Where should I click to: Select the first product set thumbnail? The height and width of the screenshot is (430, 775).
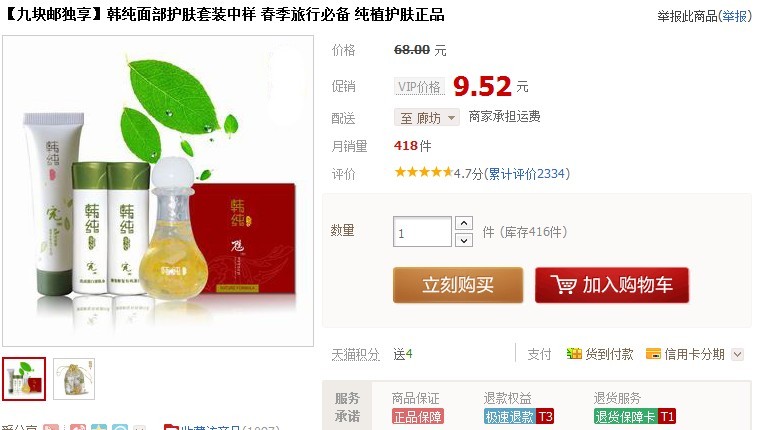pos(24,379)
